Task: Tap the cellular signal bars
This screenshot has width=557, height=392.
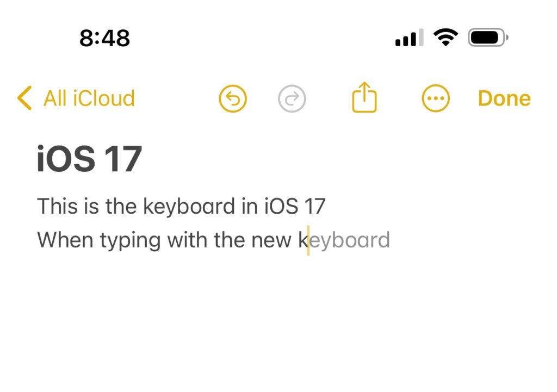Action: (409, 39)
